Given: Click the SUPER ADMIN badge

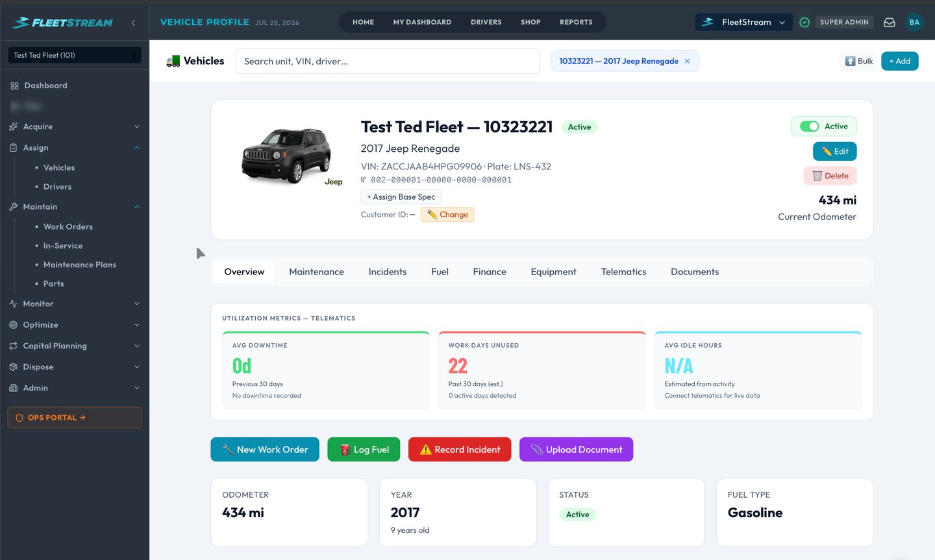Looking at the screenshot, I should (844, 22).
